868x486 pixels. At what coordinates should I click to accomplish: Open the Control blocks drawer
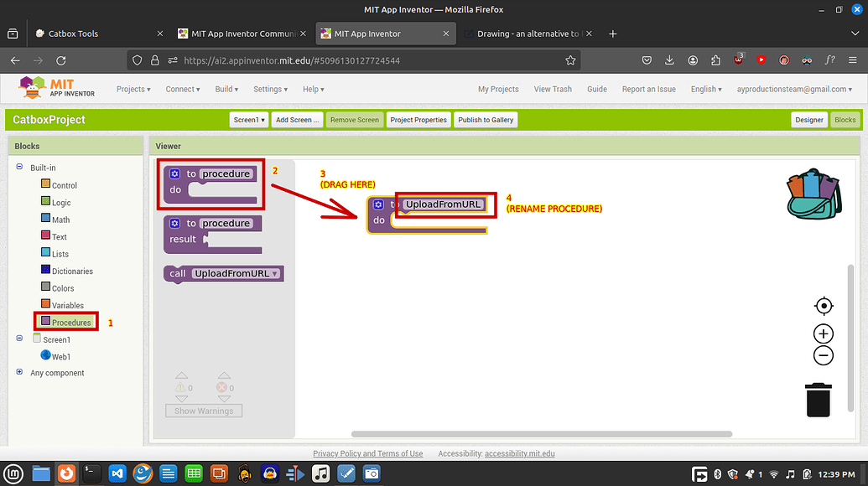[x=65, y=184]
